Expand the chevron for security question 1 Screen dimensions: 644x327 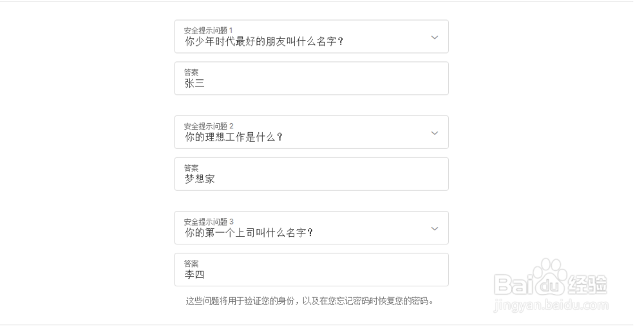pos(435,37)
